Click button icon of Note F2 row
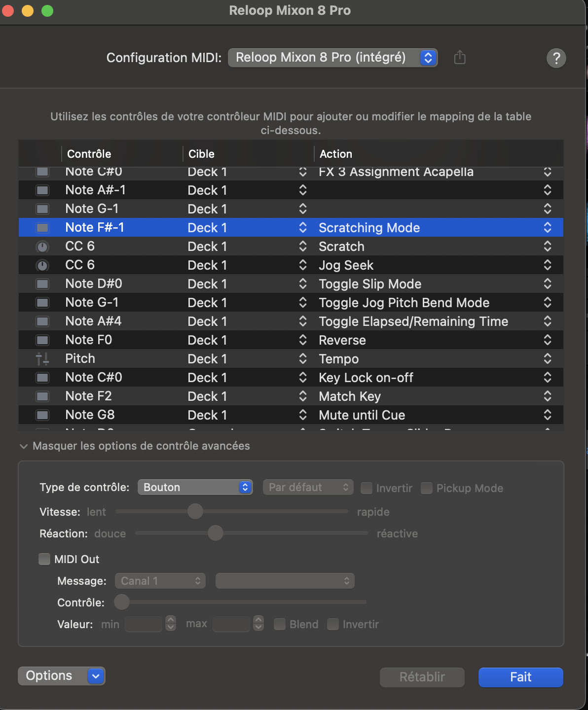This screenshot has width=588, height=710. pyautogui.click(x=43, y=396)
